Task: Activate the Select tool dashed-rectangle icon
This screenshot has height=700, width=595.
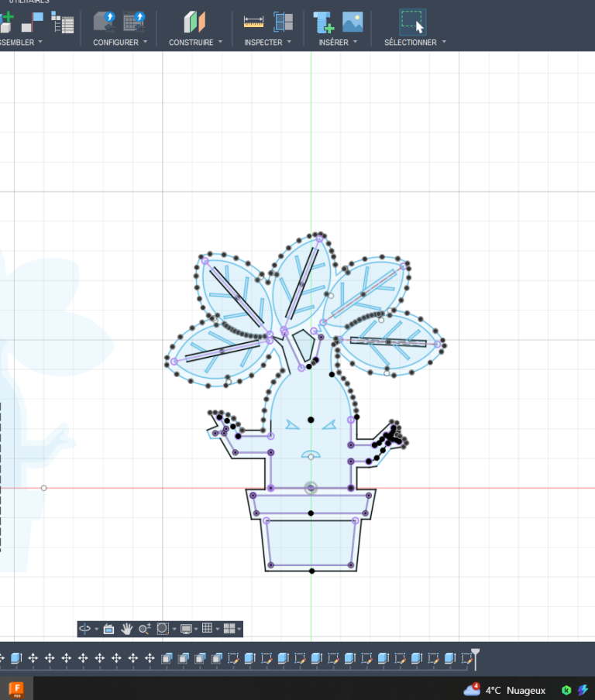Action: click(x=413, y=22)
